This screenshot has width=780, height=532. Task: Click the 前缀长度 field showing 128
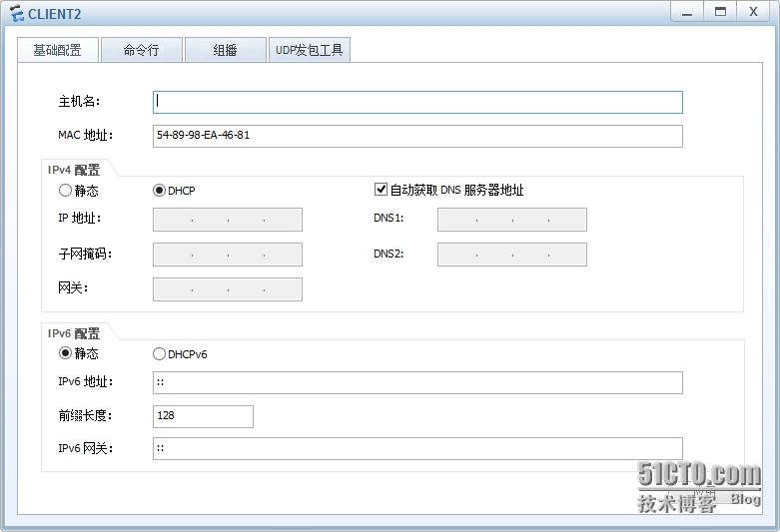[x=203, y=416]
